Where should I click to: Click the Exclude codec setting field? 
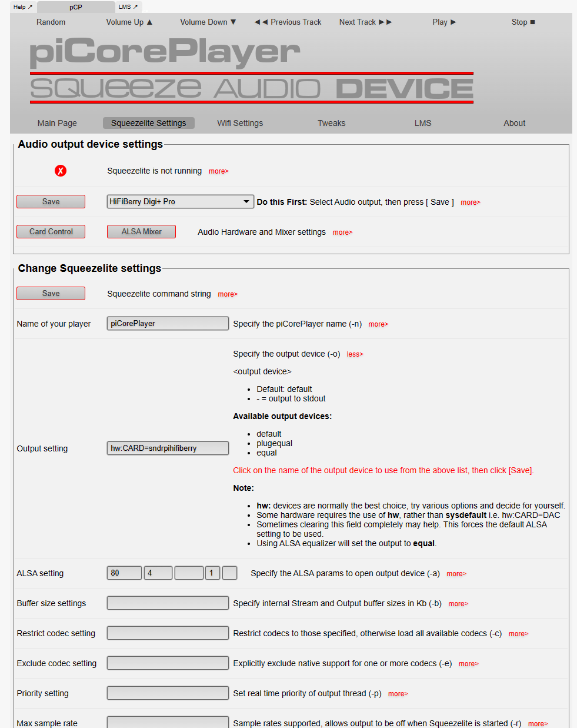pos(168,663)
